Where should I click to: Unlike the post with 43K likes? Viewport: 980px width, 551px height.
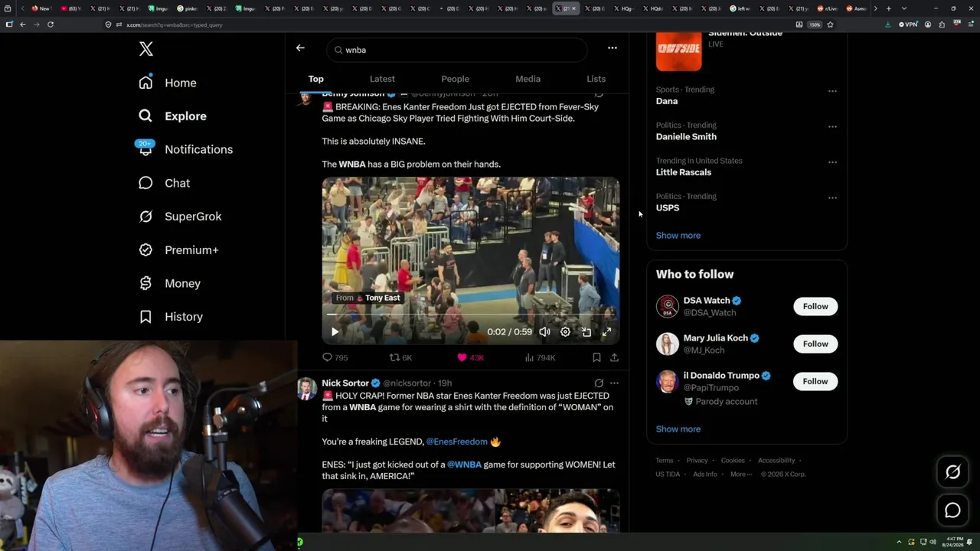pyautogui.click(x=470, y=357)
